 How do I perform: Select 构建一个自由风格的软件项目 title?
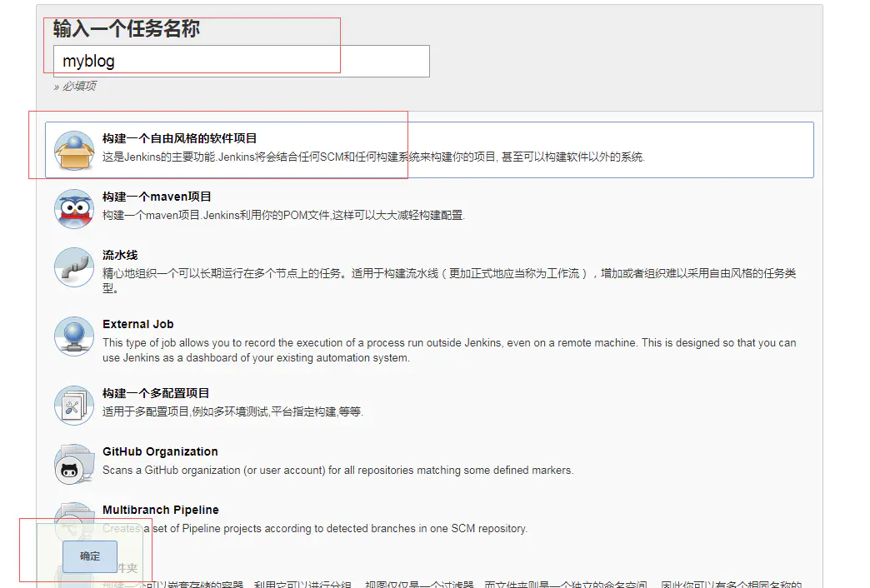pyautogui.click(x=179, y=139)
